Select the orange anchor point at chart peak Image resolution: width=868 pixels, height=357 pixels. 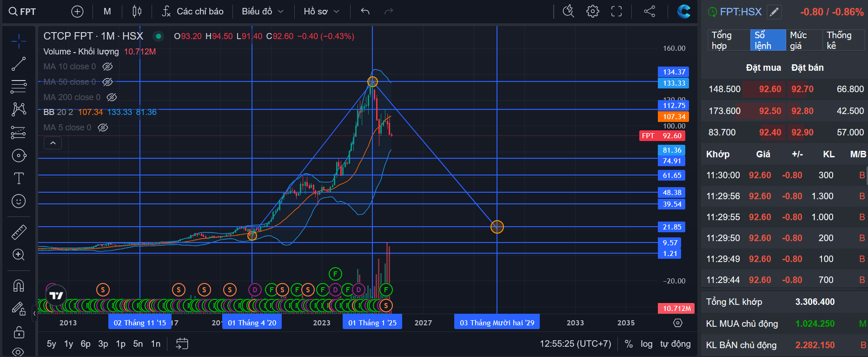(372, 82)
